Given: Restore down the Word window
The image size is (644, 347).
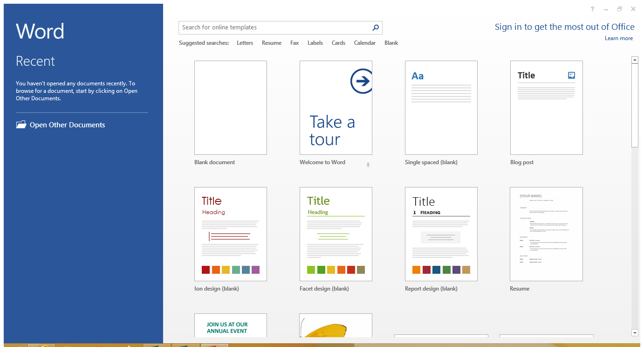Looking at the screenshot, I should 620,9.
